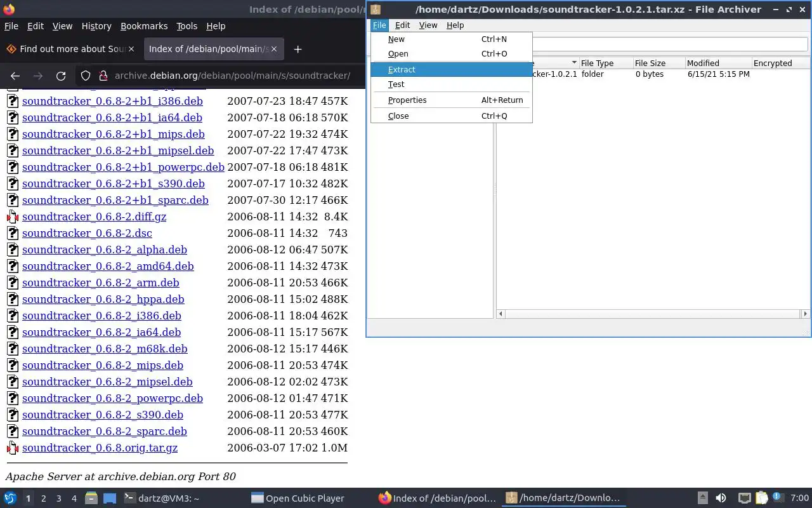Click the insecure connection padlock icon
This screenshot has height=508, width=812.
[x=103, y=76]
